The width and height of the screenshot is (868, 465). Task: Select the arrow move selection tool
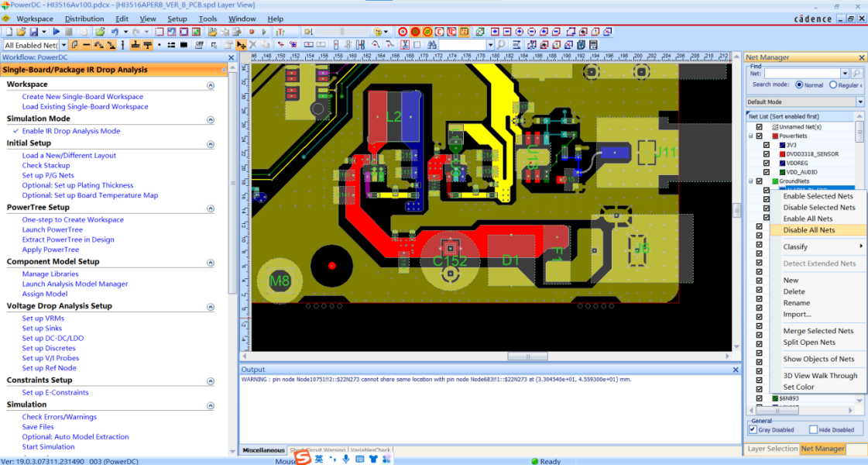pos(242,45)
